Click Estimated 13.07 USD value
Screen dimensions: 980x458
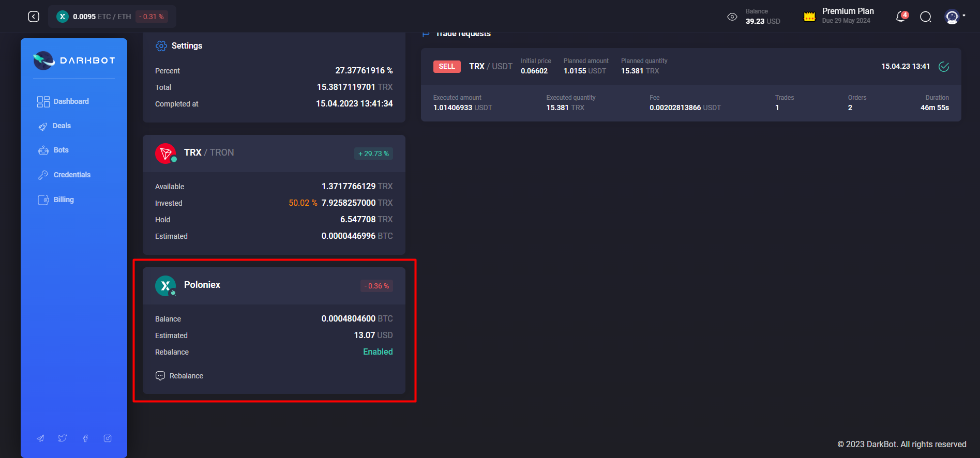[373, 335]
